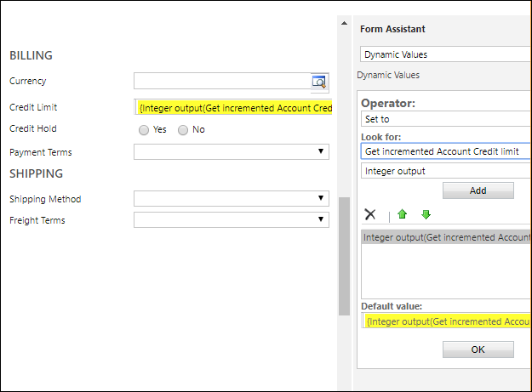532x392 pixels.
Task: Click the highlighted Credit Limit field
Action: (x=232, y=108)
